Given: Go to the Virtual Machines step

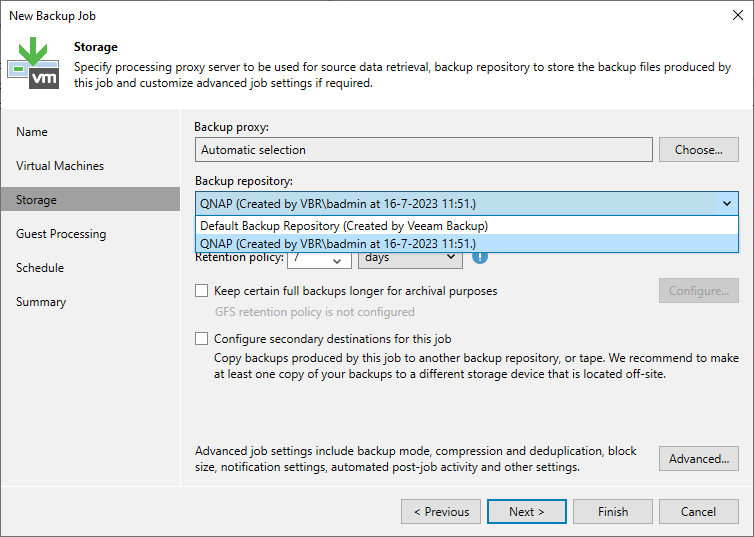Looking at the screenshot, I should pyautogui.click(x=60, y=166).
